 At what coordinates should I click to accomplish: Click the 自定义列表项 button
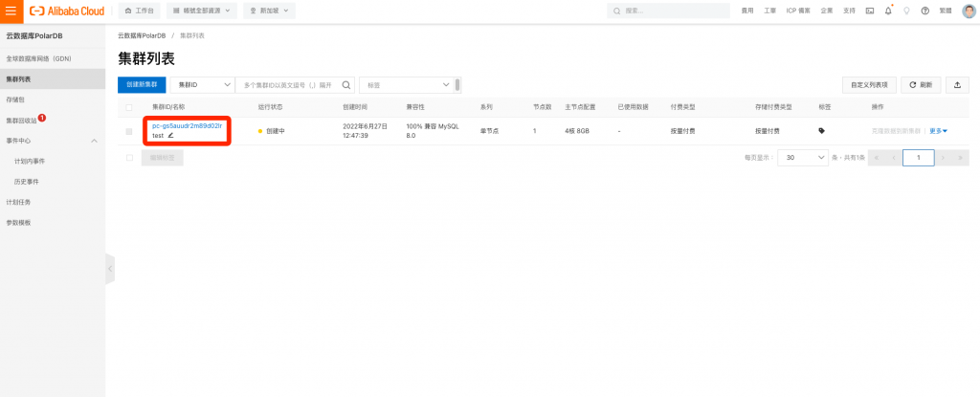[869, 84]
